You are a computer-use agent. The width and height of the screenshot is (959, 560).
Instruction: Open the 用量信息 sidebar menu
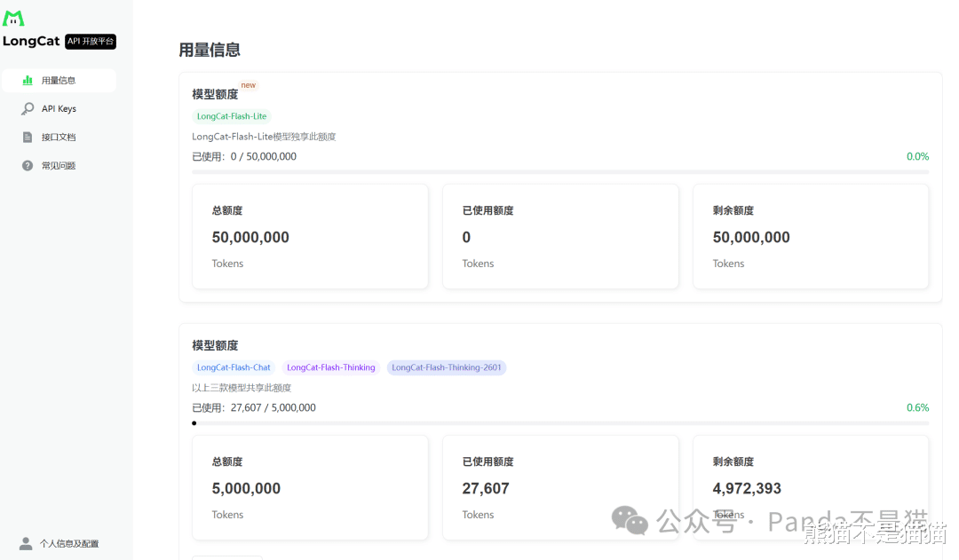(x=59, y=80)
